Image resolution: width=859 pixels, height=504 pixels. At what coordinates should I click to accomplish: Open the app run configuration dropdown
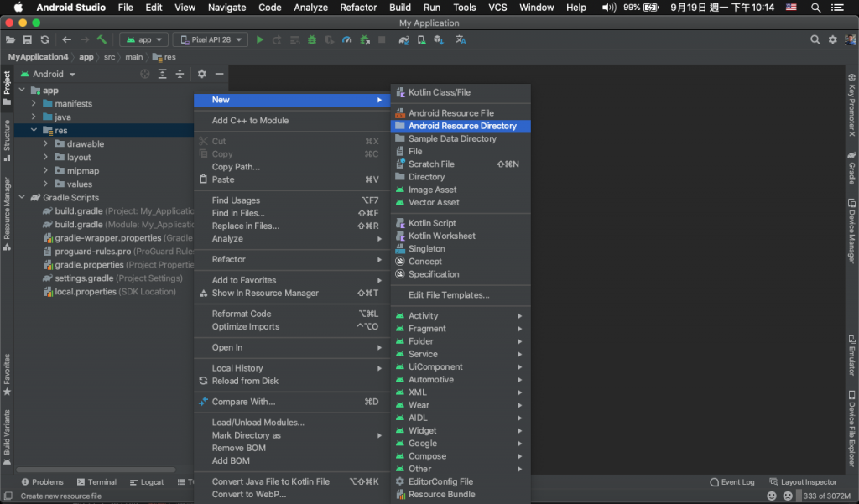pyautogui.click(x=144, y=40)
